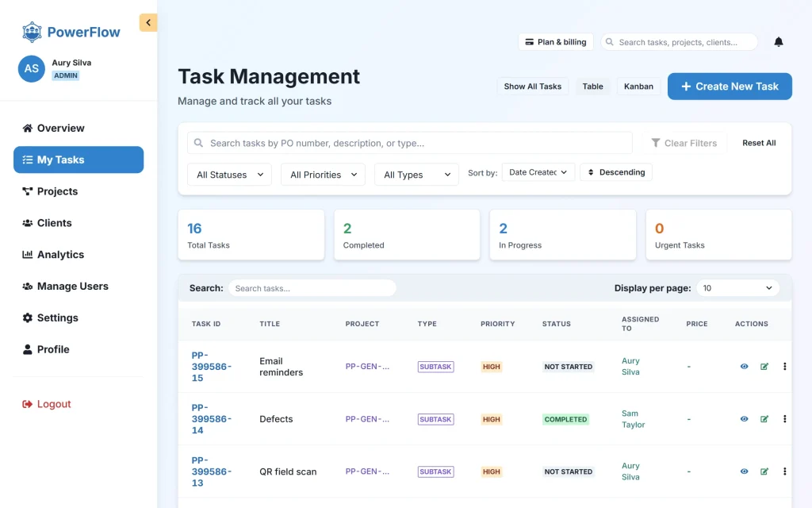Screen dimensions: 812x508
Task: Open the All Priorities dropdown
Action: point(324,175)
